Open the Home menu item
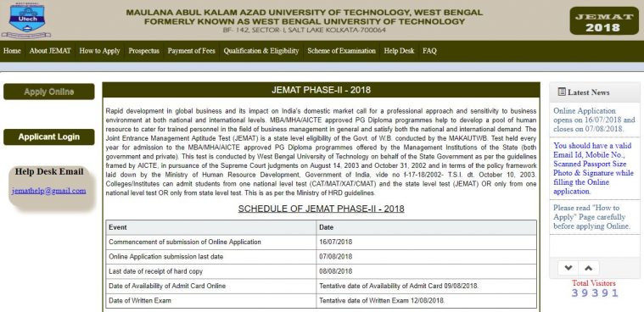Viewport: 644px width, 312px height. coord(12,51)
